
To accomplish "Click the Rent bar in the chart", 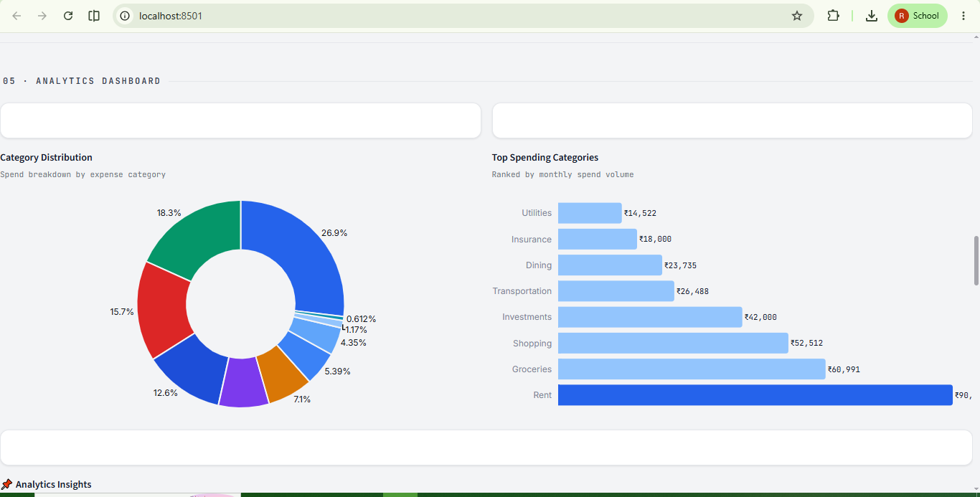I will 755,395.
